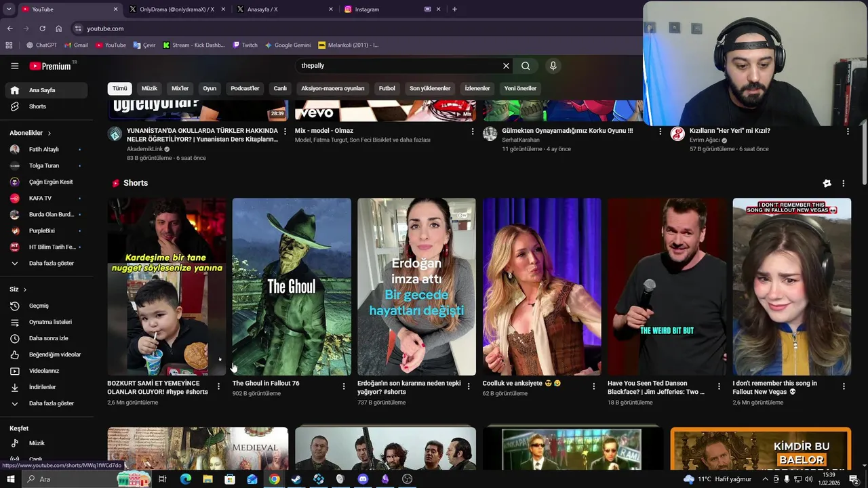Select the Oyun filter chip
This screenshot has width=868, height=488.
(210, 88)
